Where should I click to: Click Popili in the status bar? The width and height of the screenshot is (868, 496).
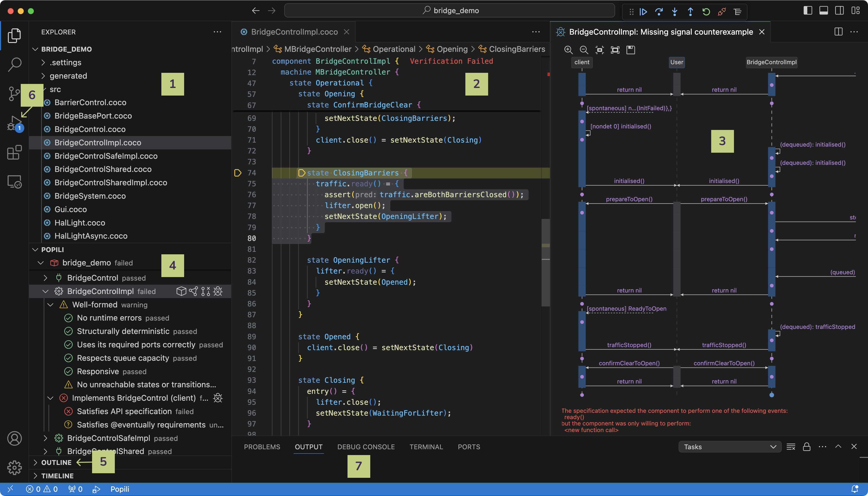(x=120, y=489)
